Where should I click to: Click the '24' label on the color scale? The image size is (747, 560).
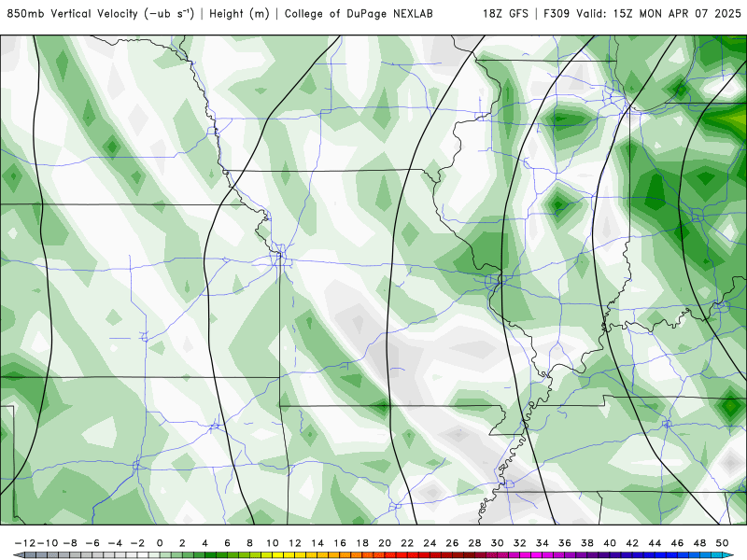click(430, 543)
